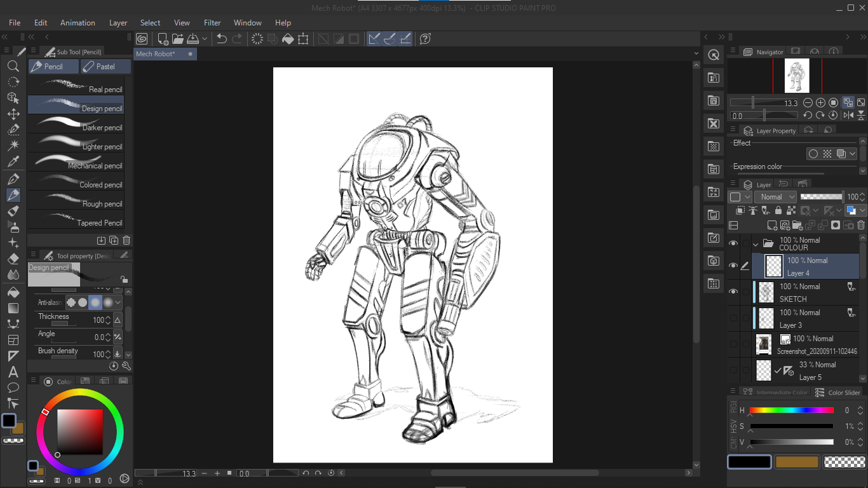This screenshot has height=488, width=868.
Task: Select the Text tool
Action: (13, 372)
